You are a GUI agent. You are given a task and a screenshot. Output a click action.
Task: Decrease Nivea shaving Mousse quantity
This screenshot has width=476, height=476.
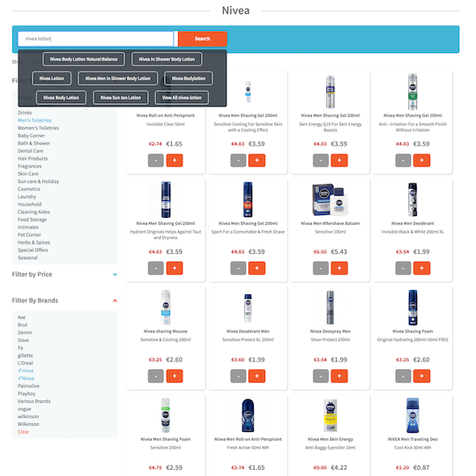pyautogui.click(x=156, y=376)
